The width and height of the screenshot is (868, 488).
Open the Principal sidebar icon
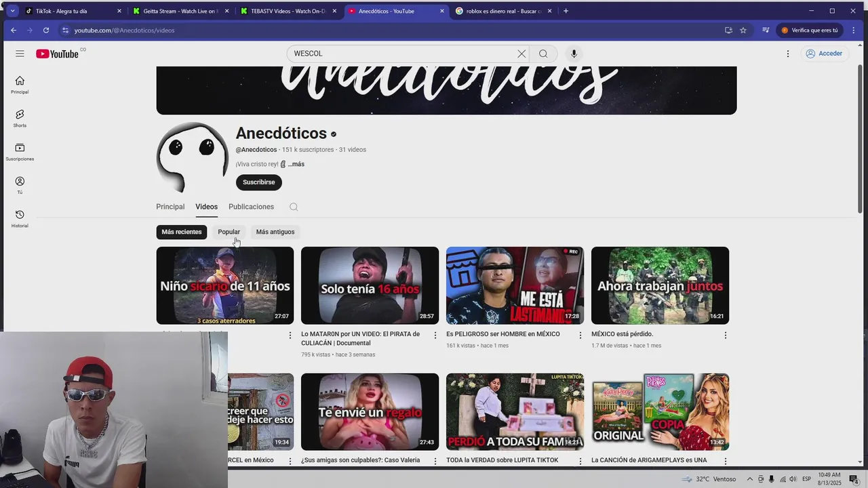(x=20, y=85)
